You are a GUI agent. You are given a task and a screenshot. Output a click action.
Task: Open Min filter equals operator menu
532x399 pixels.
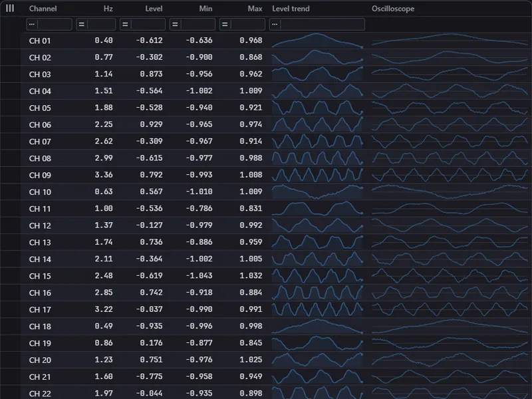tap(175, 25)
